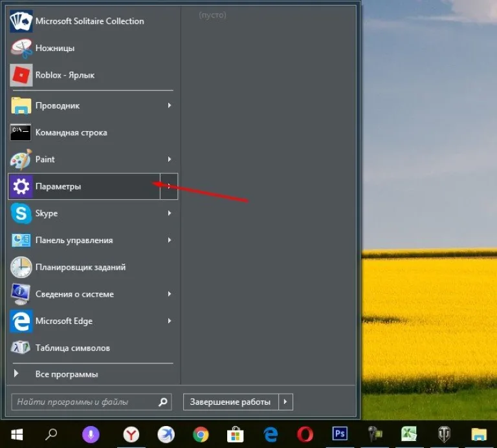Open Photoshop from the taskbar

pos(340,433)
